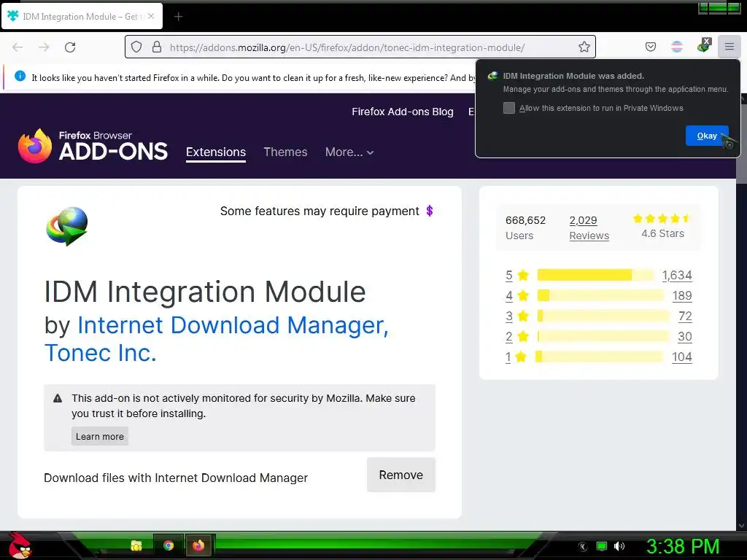Click the 189 four-star review count
Viewport: 747px width, 560px height.
682,296
